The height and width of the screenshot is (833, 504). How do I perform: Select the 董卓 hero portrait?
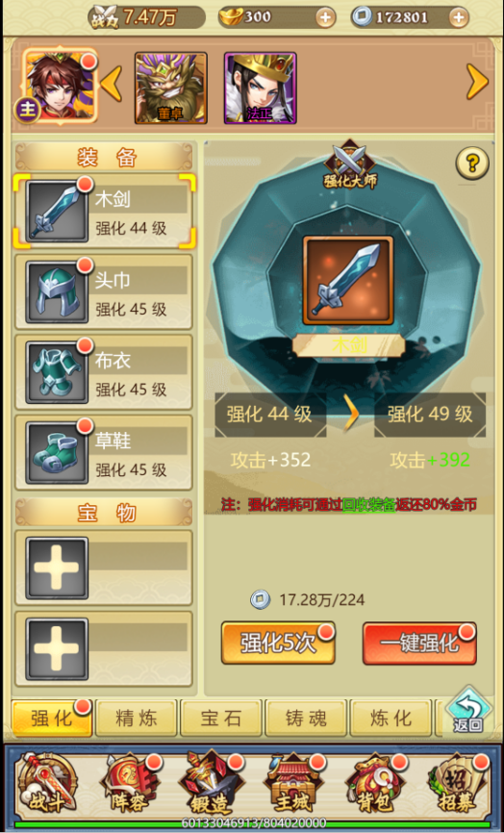pyautogui.click(x=170, y=88)
